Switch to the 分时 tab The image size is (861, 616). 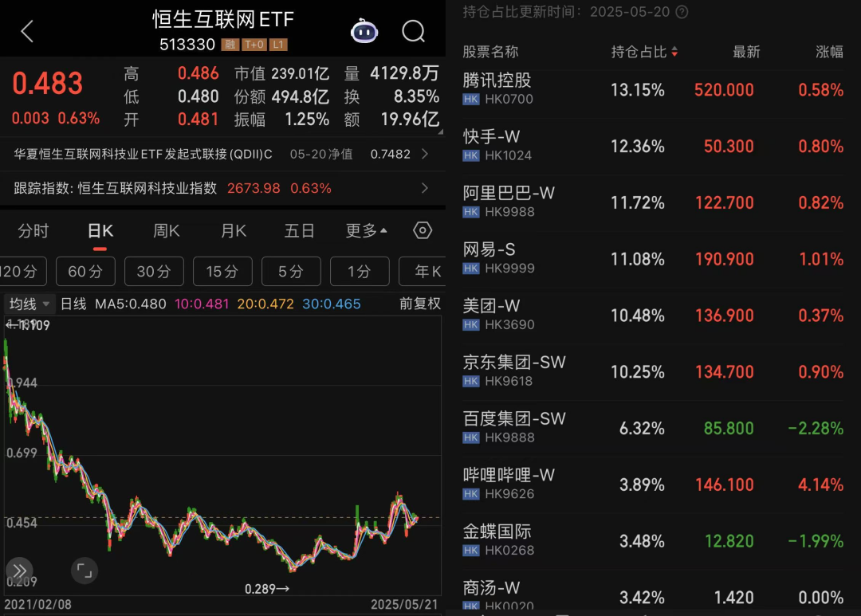click(x=33, y=231)
